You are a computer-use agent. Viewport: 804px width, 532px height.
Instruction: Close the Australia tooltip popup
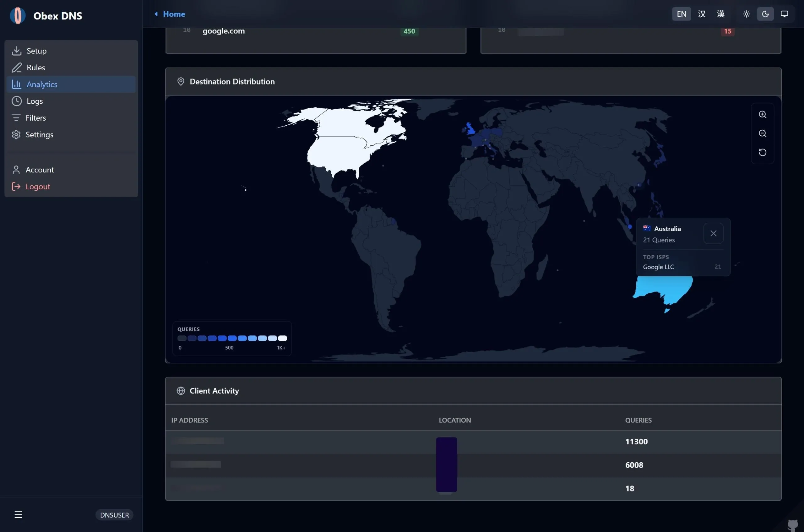(x=713, y=233)
